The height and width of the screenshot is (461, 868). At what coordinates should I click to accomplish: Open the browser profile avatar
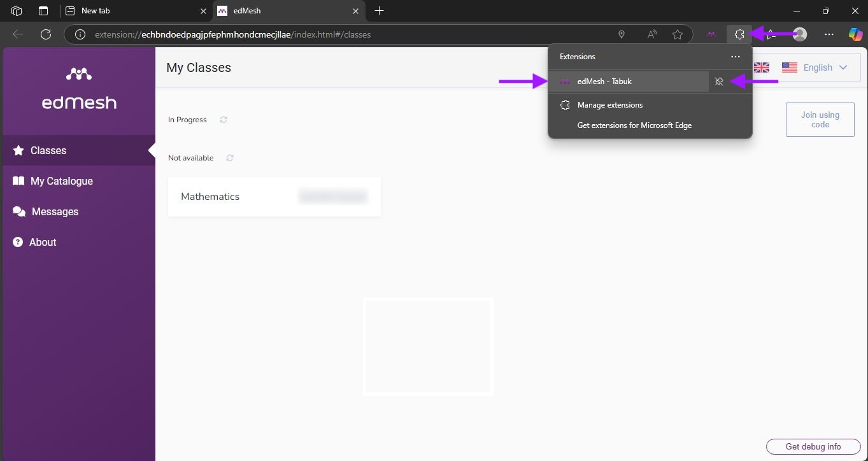point(800,34)
